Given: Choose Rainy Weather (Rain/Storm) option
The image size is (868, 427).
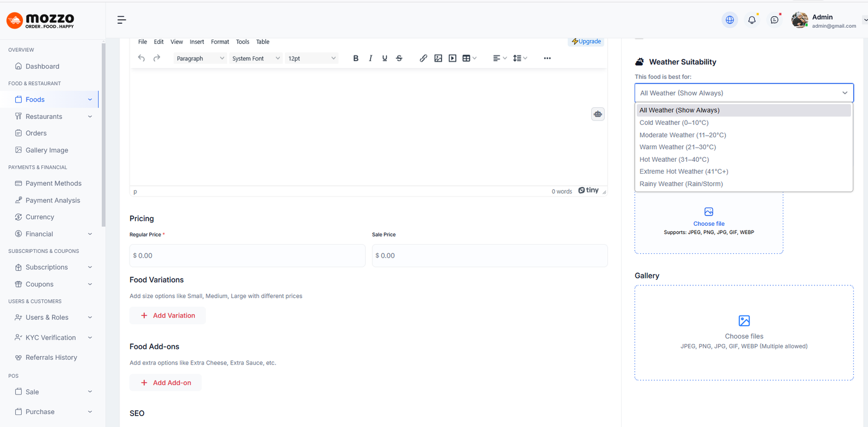Looking at the screenshot, I should tap(681, 184).
